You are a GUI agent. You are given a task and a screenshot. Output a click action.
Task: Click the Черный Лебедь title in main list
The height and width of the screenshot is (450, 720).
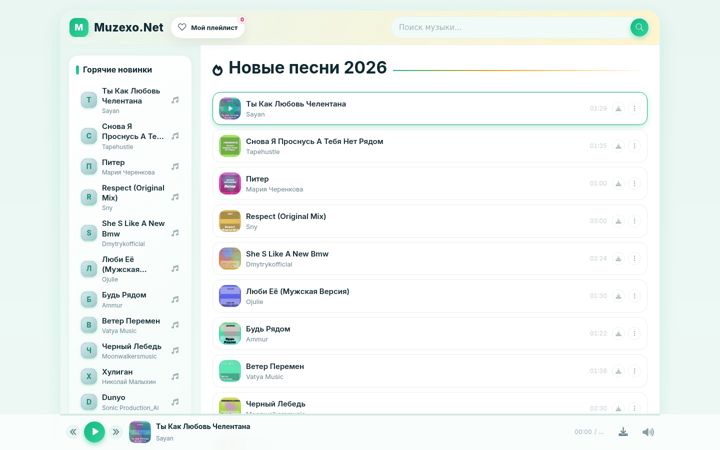click(276, 404)
